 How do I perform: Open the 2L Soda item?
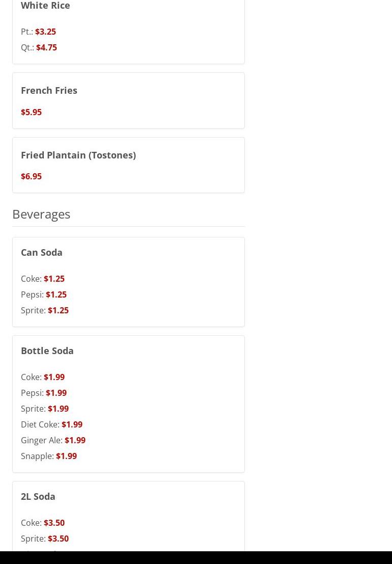tap(38, 496)
